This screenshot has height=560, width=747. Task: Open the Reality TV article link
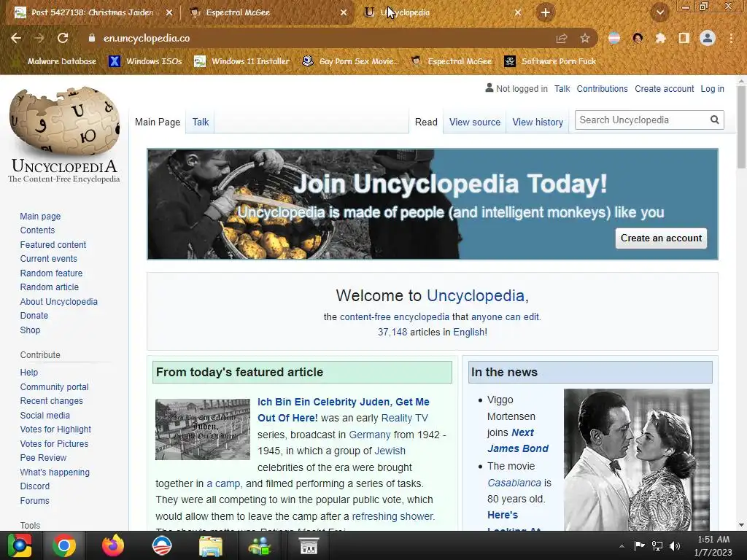[x=404, y=418]
